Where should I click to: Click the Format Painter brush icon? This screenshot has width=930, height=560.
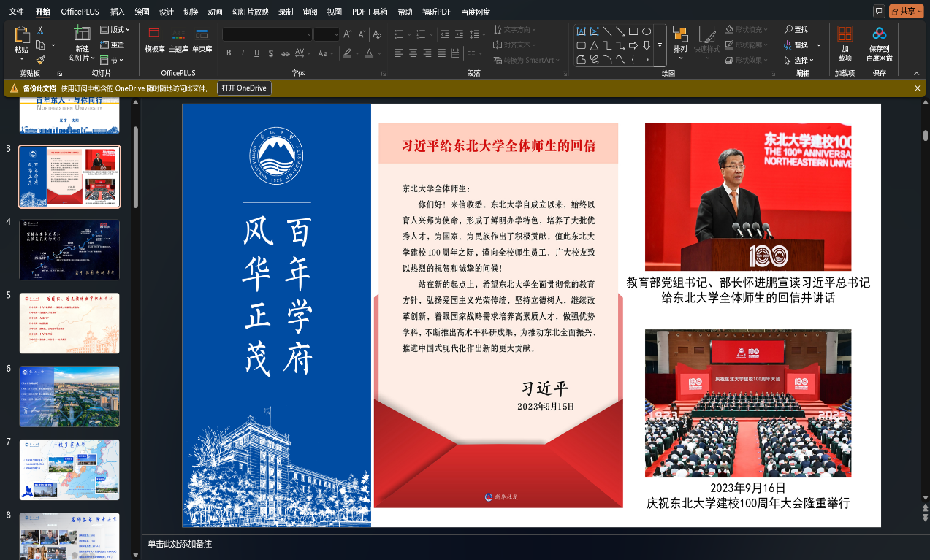pyautogui.click(x=40, y=60)
